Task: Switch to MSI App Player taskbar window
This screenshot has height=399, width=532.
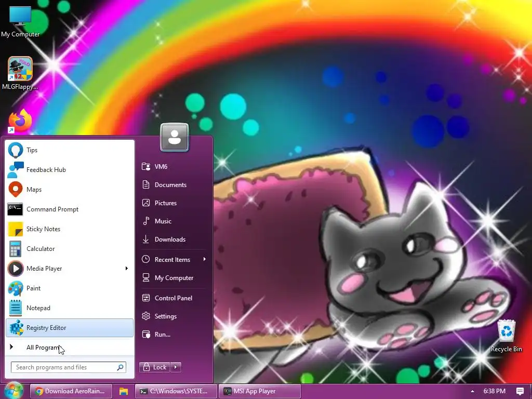Action: 260,391
